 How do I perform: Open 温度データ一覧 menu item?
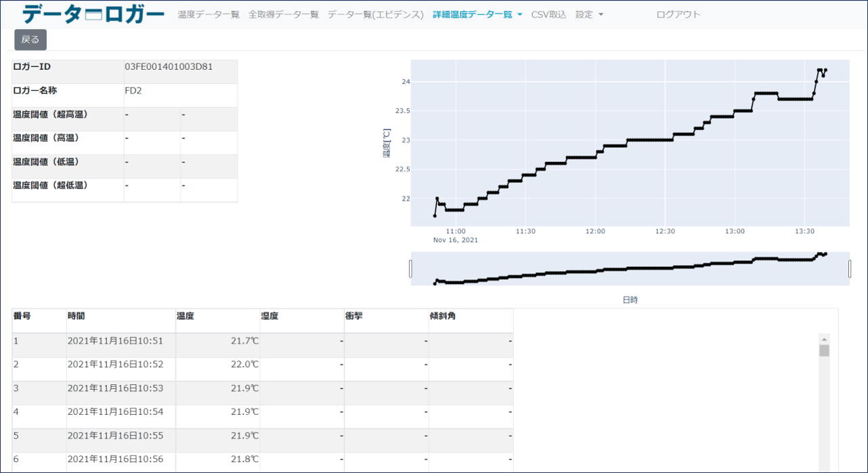(209, 14)
